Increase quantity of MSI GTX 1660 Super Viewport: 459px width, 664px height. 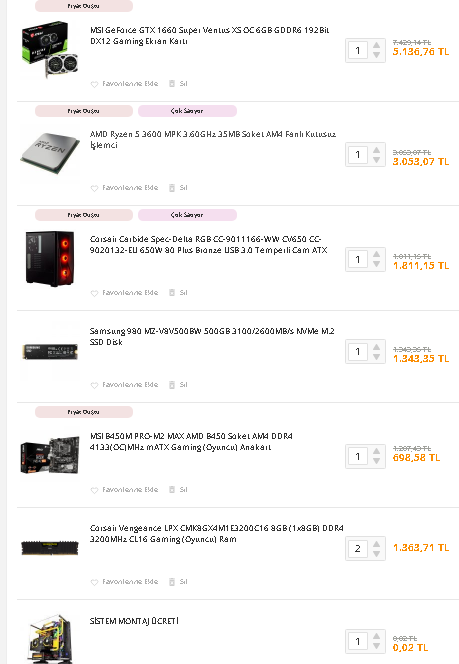(376, 46)
